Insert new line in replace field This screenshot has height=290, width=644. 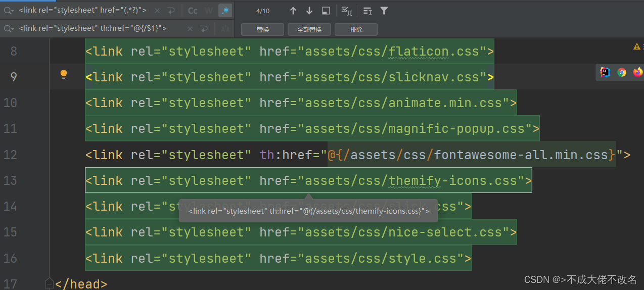(x=203, y=29)
